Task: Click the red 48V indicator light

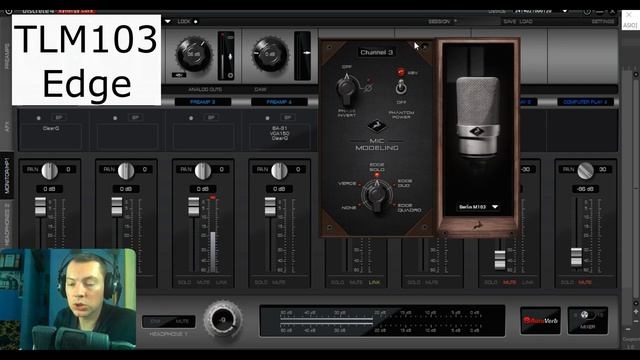Action: 401,72
